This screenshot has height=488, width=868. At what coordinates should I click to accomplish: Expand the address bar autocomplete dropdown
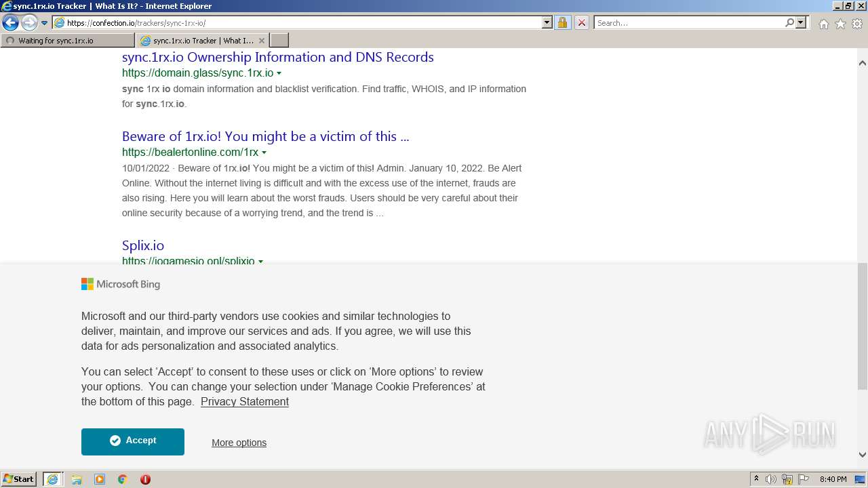click(547, 22)
